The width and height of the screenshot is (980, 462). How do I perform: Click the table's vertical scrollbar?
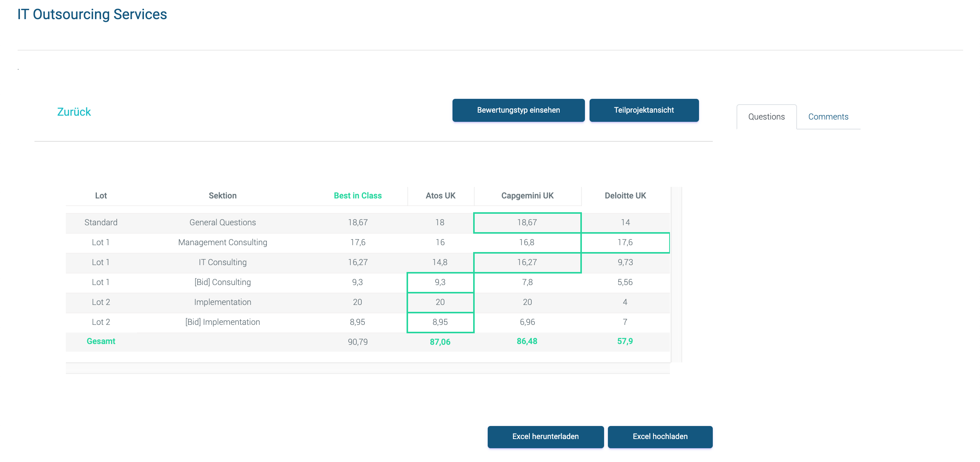pos(676,274)
